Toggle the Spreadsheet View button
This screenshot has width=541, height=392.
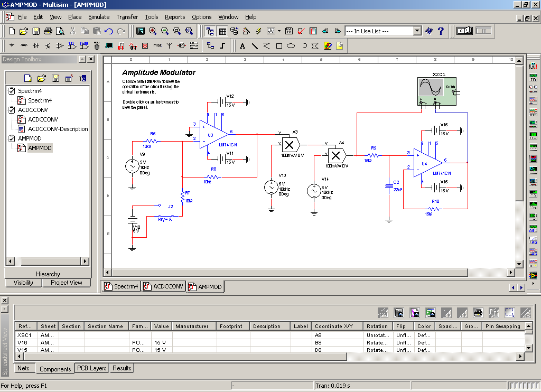pyautogui.click(x=222, y=31)
